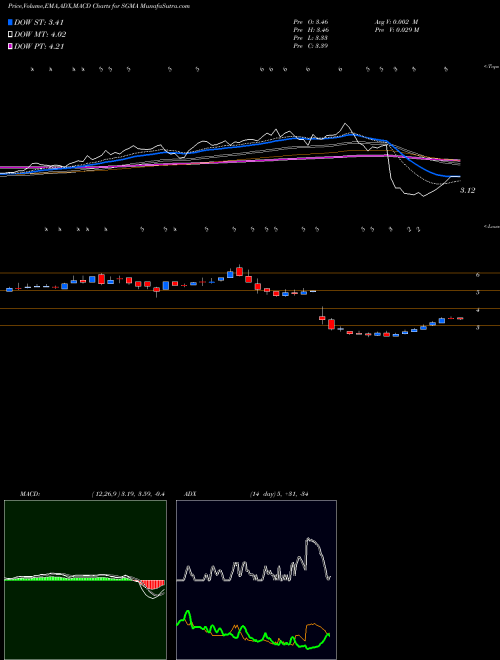Select the 'DOW ST: 3.41' legend label

point(39,22)
